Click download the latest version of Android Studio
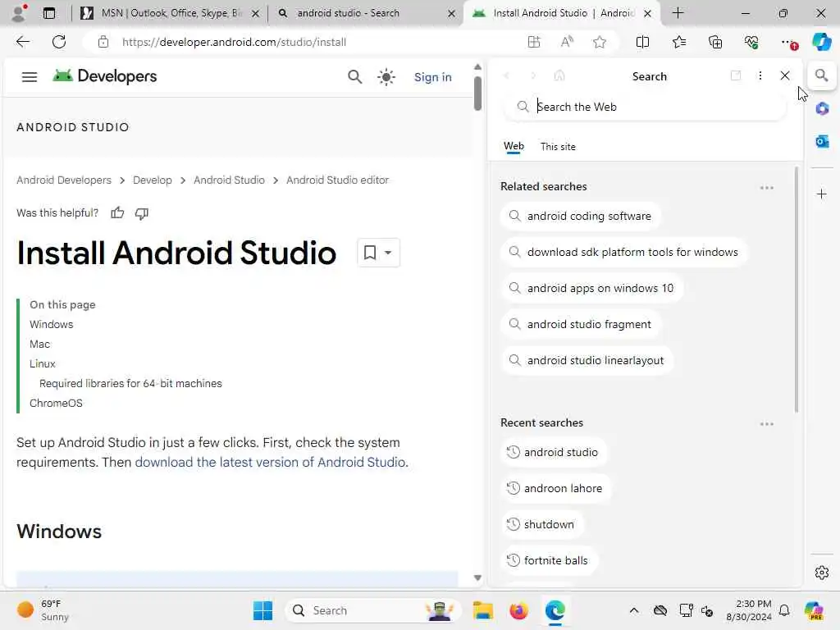Viewport: 840px width, 630px height. [270, 463]
